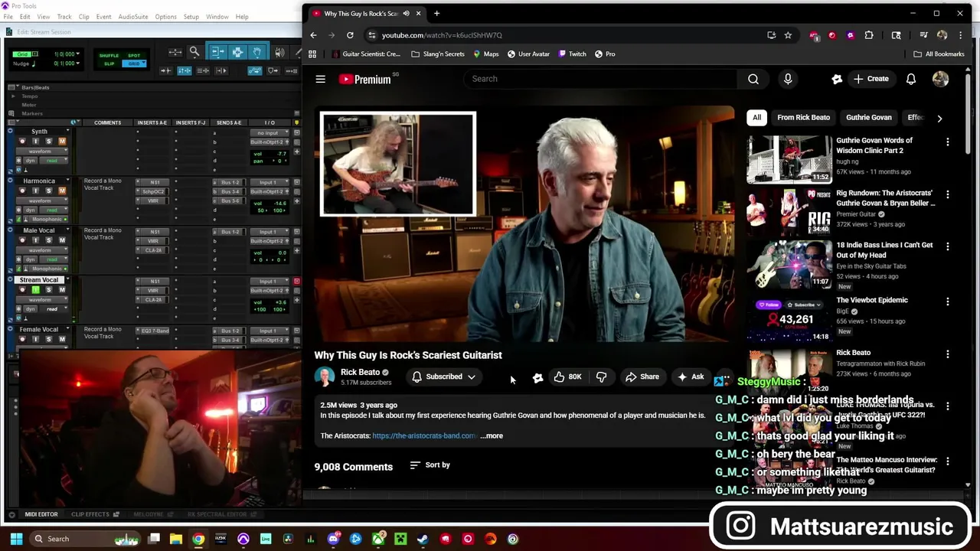980x551 pixels.
Task: Record-enable the Harmonica track
Action: pyautogui.click(x=22, y=191)
